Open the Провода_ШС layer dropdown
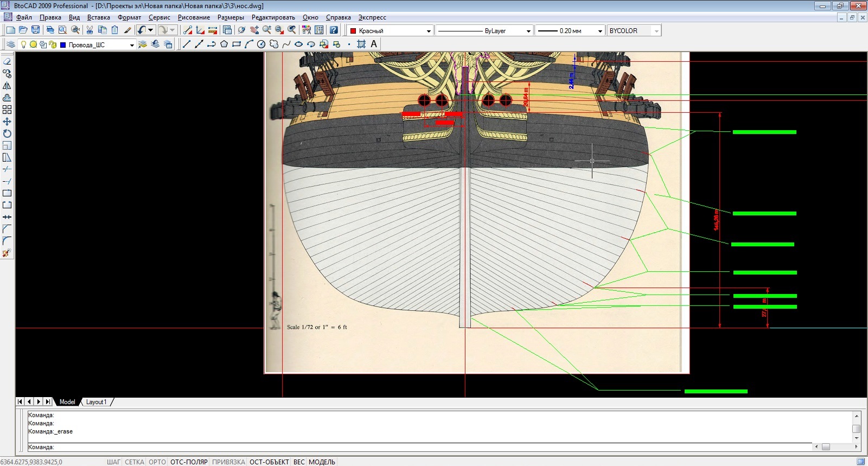Viewport: 868px width, 466px height. pos(132,45)
